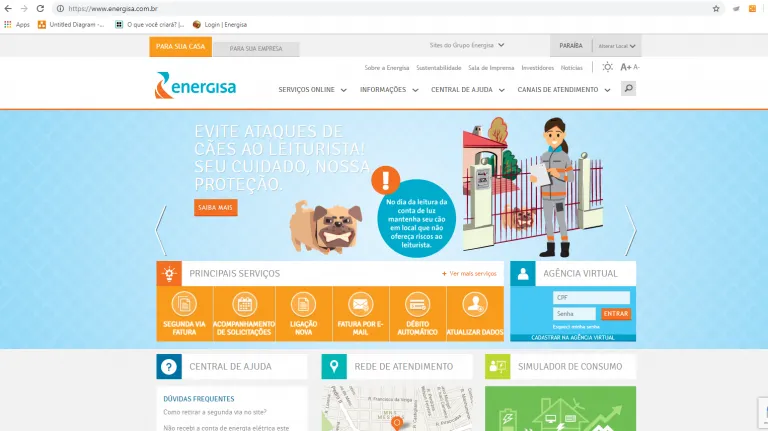The height and width of the screenshot is (431, 768).
Task: Focus the CPF input field
Action: pos(591,297)
